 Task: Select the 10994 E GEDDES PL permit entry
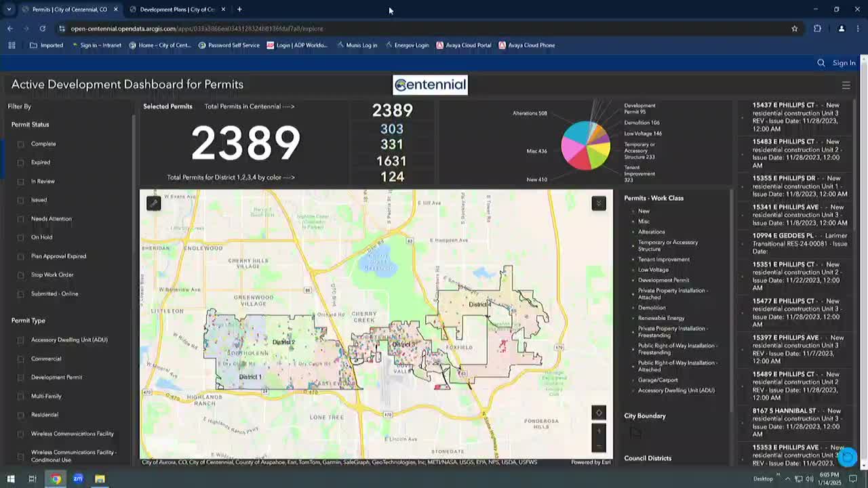point(799,243)
